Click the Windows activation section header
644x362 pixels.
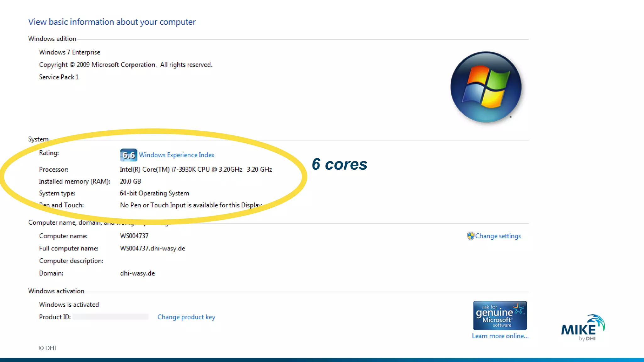[x=56, y=291]
